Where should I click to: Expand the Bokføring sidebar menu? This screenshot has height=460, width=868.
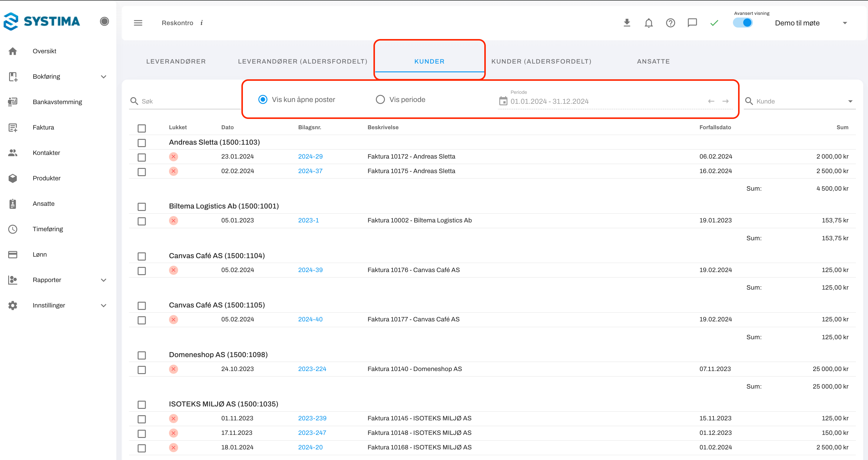click(104, 77)
